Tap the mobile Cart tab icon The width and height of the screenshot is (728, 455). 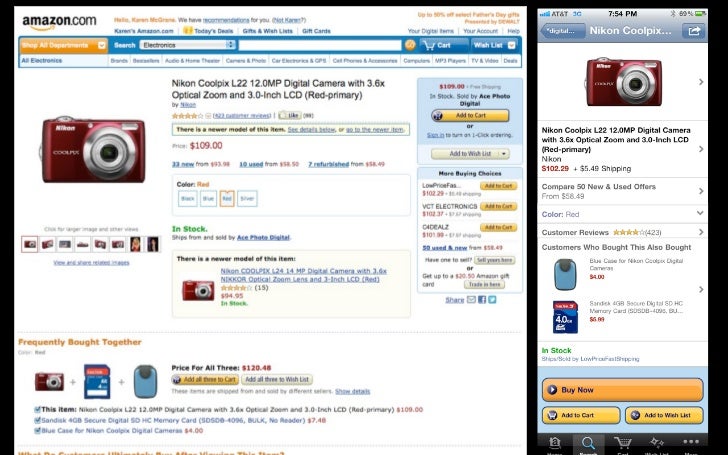[x=622, y=443]
